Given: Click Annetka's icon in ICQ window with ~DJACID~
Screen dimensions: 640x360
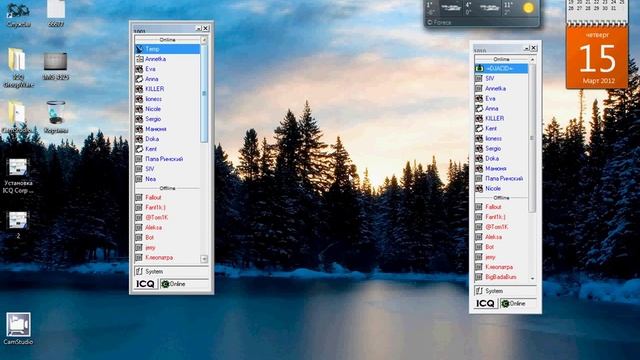Looking at the screenshot, I should pyautogui.click(x=479, y=88).
